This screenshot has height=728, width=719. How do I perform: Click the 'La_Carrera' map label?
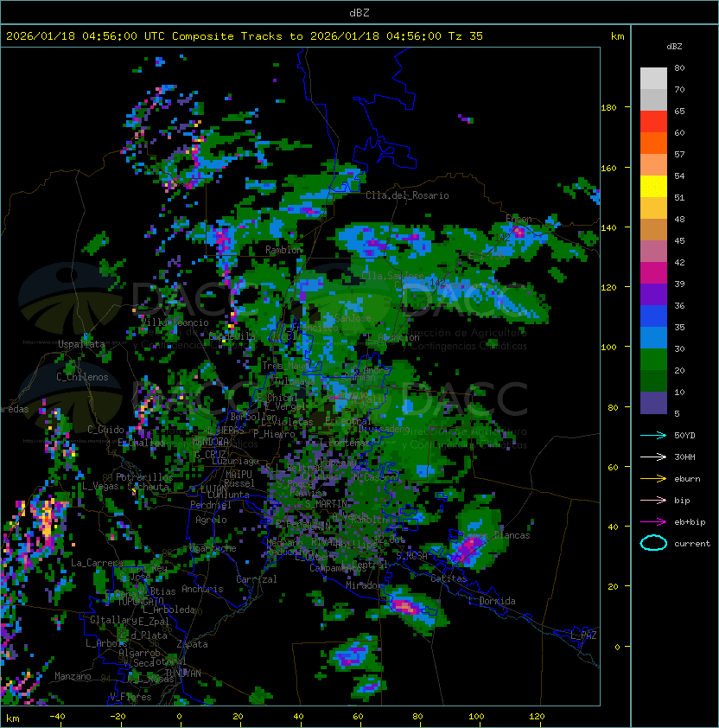pyautogui.click(x=97, y=563)
